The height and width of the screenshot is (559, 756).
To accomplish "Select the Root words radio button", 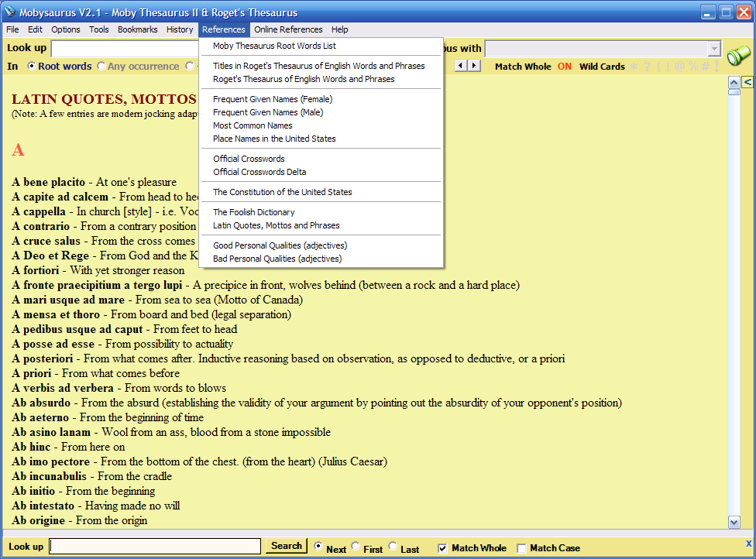I will pos(31,66).
